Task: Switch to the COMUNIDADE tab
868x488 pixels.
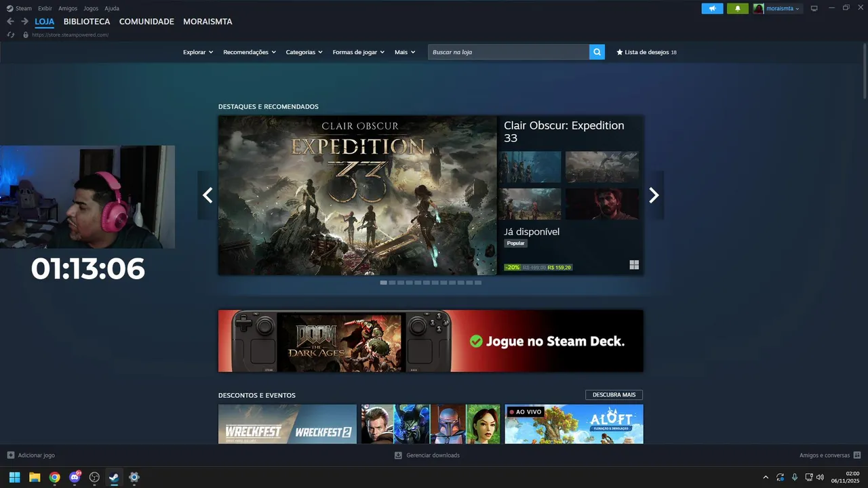Action: pyautogui.click(x=146, y=22)
